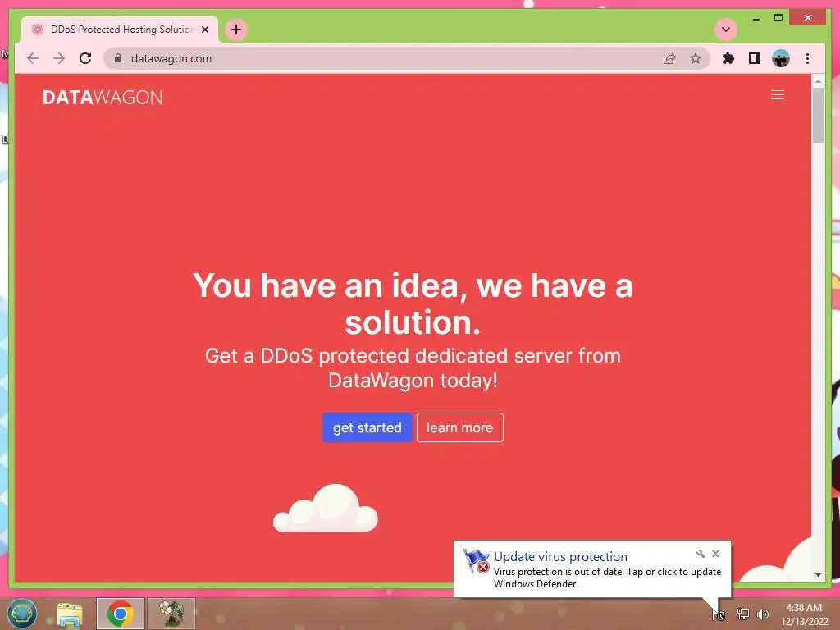Click the page vertical scrollbar thumb
The height and width of the screenshot is (630, 840).
[x=818, y=115]
